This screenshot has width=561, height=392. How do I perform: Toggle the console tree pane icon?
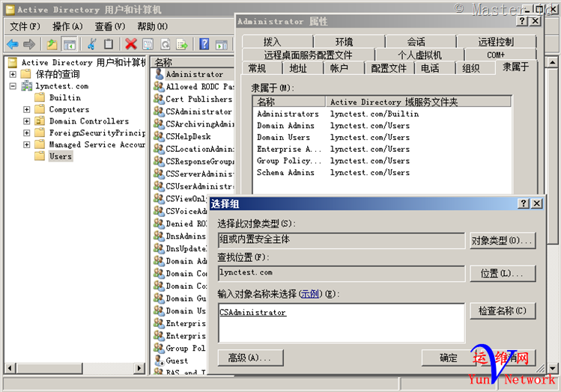(70, 44)
